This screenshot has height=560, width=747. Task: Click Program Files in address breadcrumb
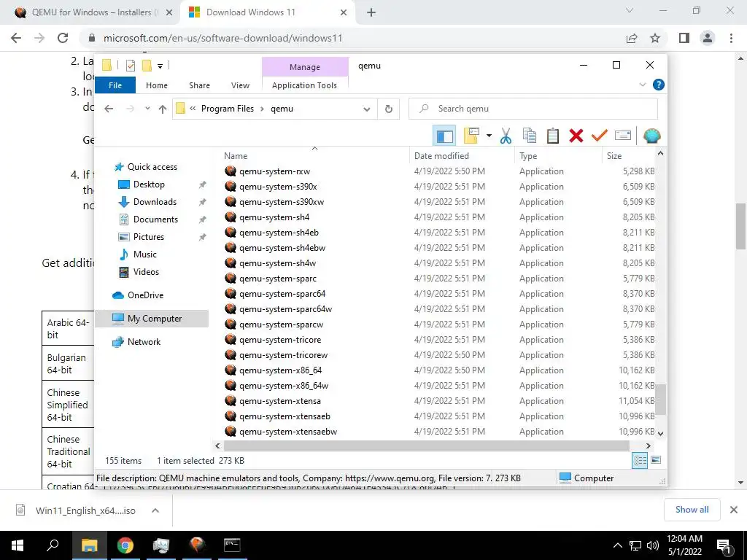tap(228, 109)
